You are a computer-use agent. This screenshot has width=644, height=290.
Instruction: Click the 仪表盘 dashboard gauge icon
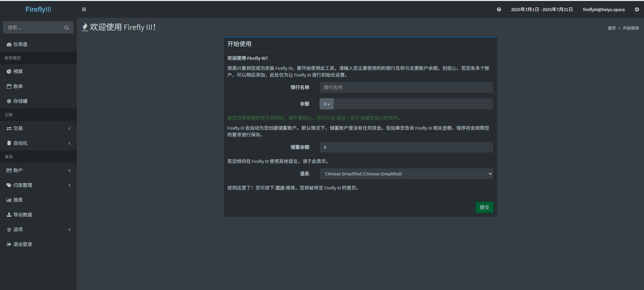(9, 44)
